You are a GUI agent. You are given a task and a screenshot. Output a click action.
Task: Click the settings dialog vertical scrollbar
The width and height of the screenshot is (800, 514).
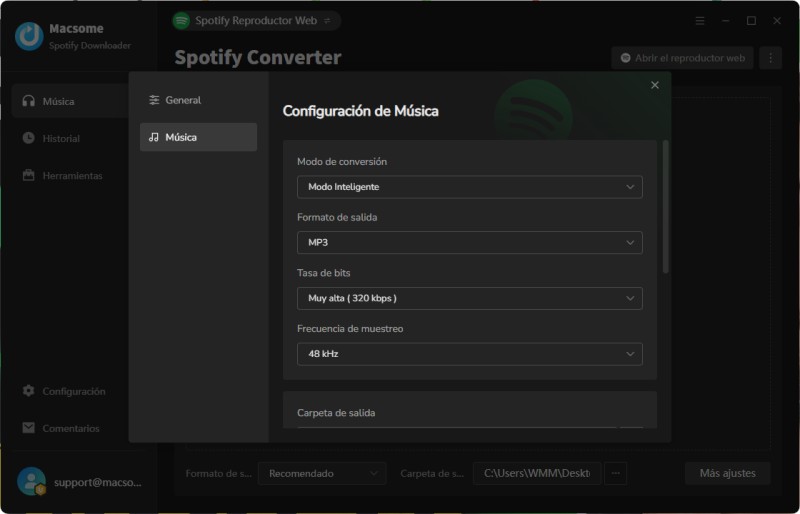tap(665, 207)
